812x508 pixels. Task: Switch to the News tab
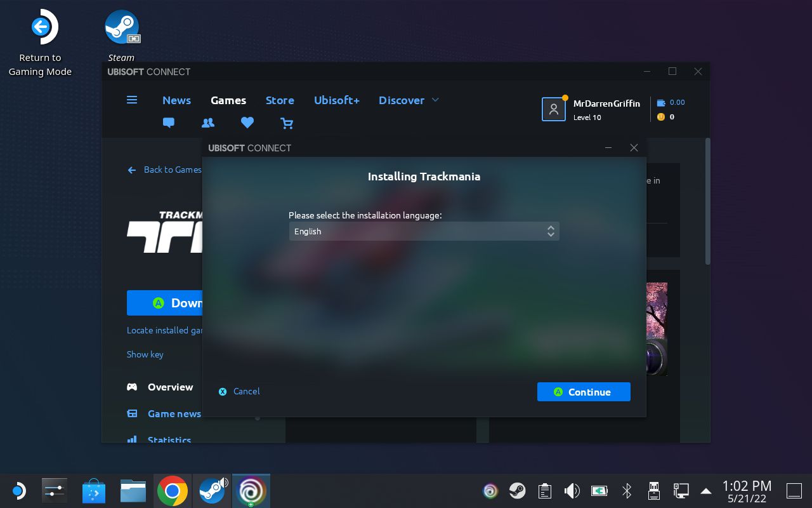coord(176,100)
